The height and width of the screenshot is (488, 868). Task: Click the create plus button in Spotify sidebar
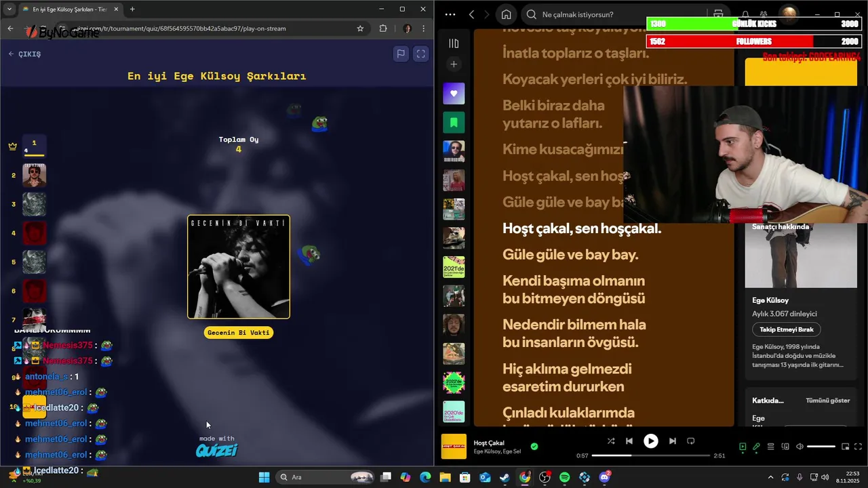coord(454,64)
